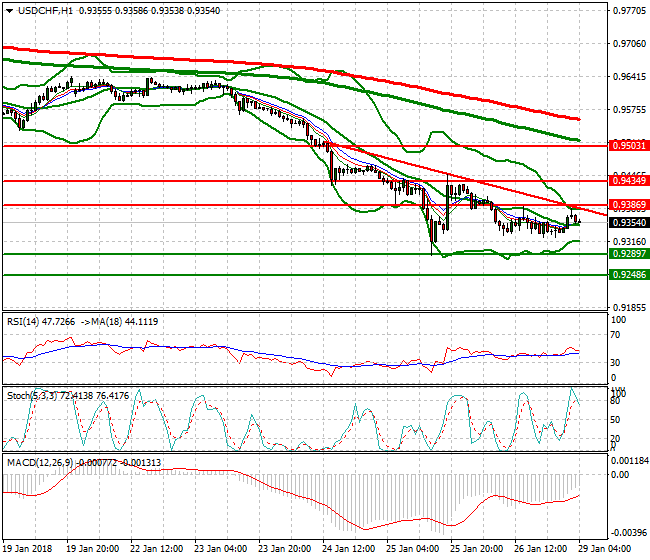Click the current price label 0.93540
Image resolution: width=650 pixels, height=560 pixels.
point(629,223)
